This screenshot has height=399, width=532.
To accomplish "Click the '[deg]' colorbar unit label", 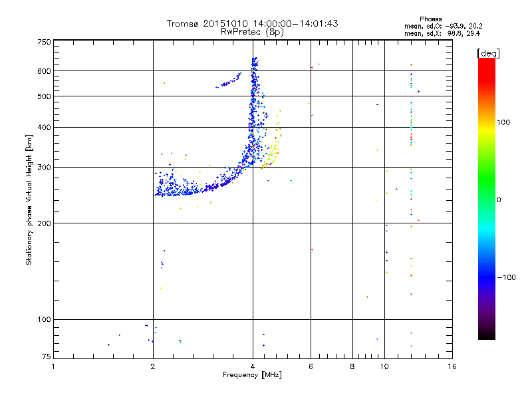I will click(x=488, y=53).
